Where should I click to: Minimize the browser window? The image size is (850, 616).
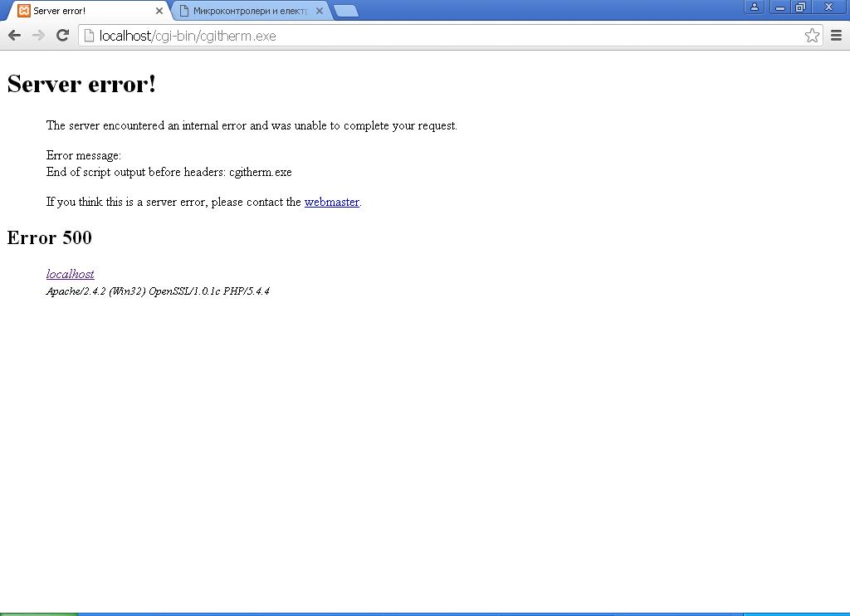(x=780, y=7)
